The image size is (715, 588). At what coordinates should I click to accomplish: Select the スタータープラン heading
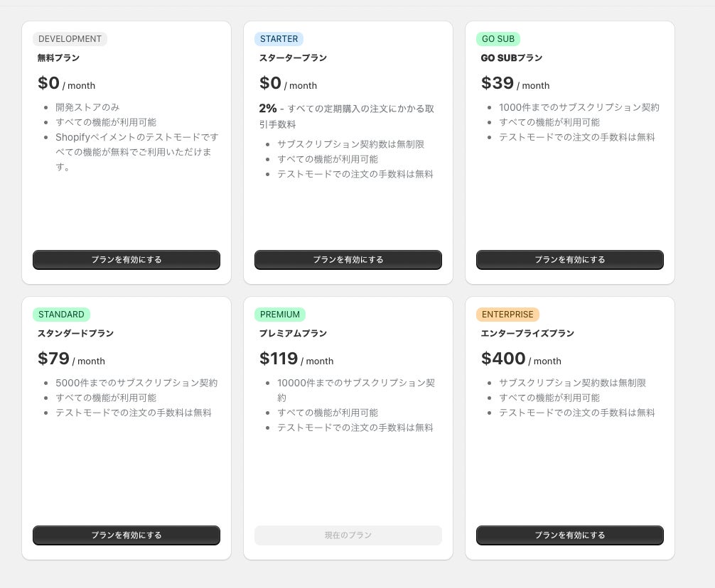[293, 58]
